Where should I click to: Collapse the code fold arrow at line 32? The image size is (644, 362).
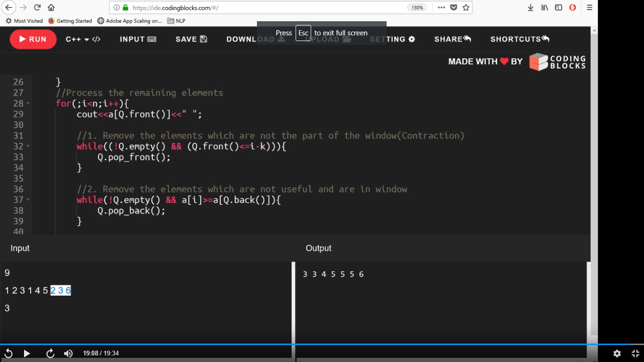(28, 147)
